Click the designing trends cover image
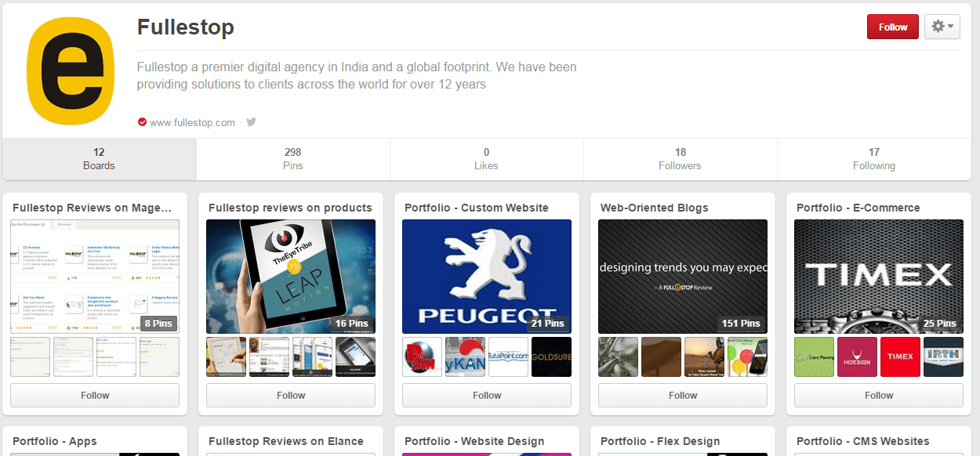Screen dimensions: 980x456 click(683, 277)
